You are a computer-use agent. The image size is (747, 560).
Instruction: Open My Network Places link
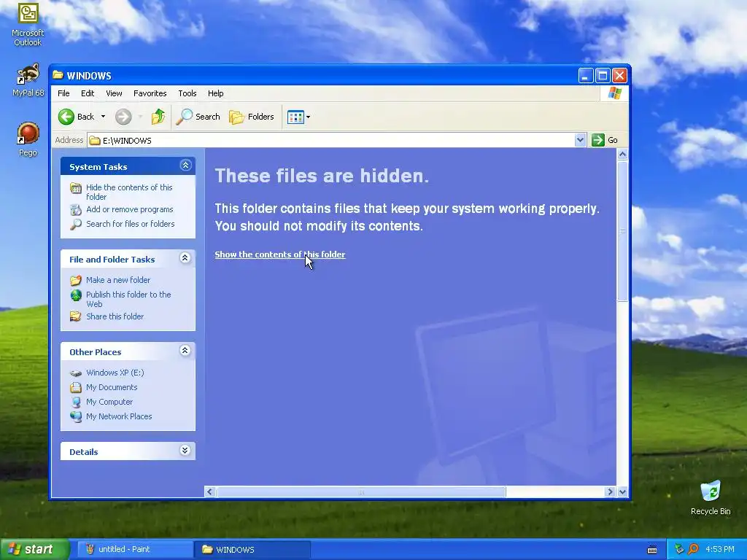pyautogui.click(x=119, y=416)
